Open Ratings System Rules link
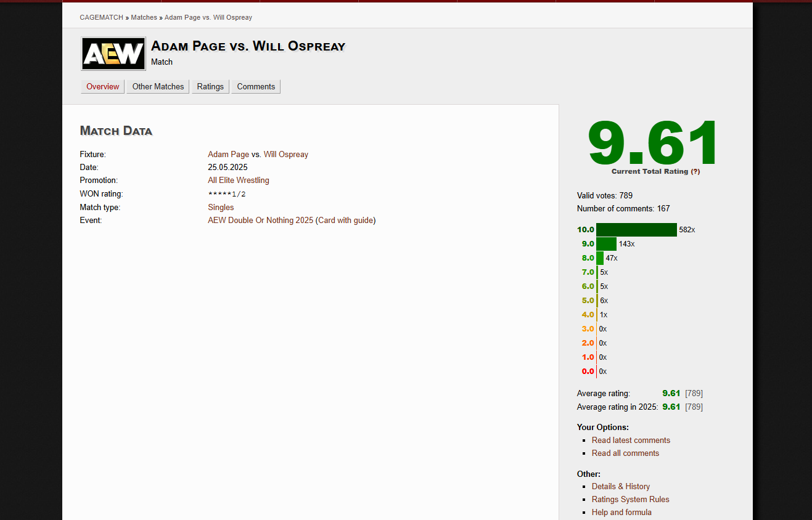The width and height of the screenshot is (812, 520). pyautogui.click(x=630, y=500)
